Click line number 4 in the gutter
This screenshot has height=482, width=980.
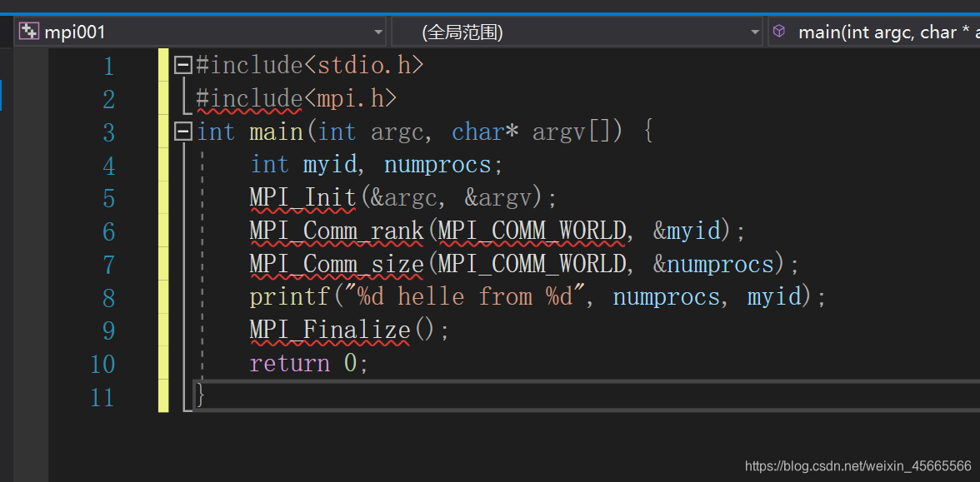pos(108,166)
